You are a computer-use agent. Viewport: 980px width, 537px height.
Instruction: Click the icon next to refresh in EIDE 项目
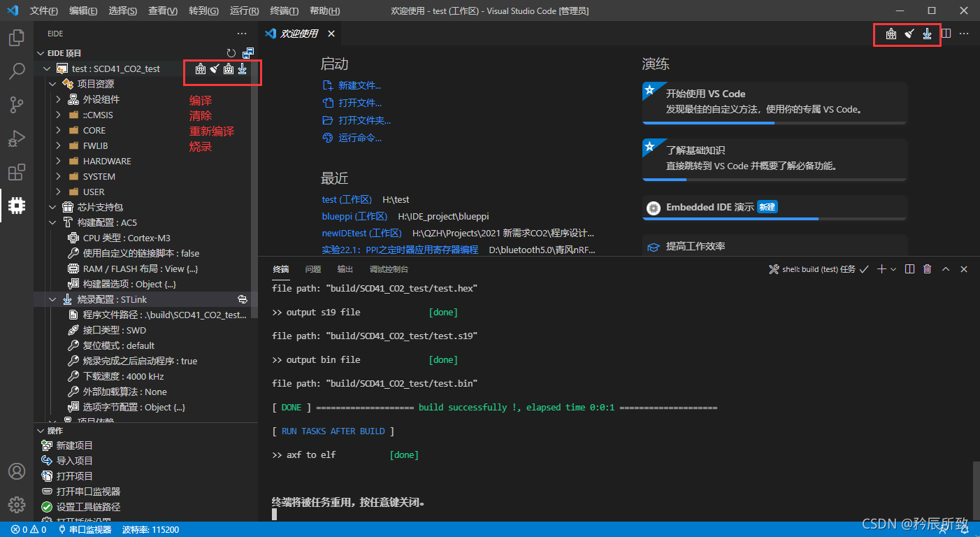(247, 53)
